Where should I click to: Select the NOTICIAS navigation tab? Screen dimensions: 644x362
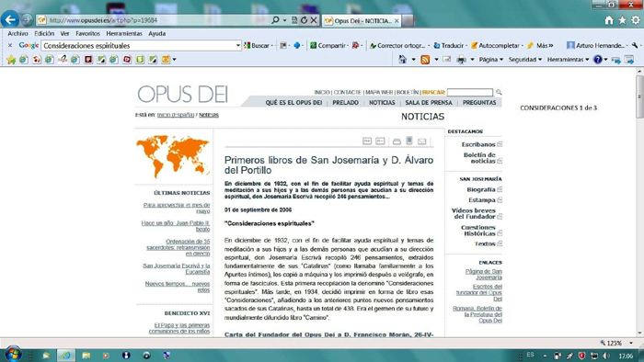(382, 103)
